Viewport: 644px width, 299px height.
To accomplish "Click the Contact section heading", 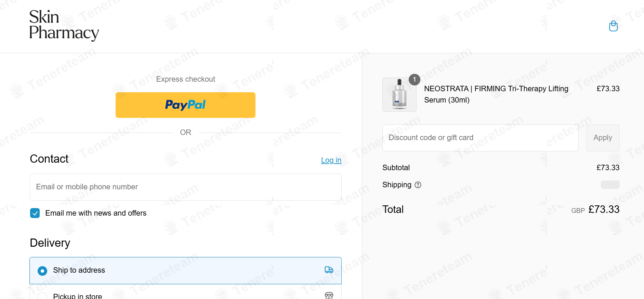I will (x=49, y=159).
